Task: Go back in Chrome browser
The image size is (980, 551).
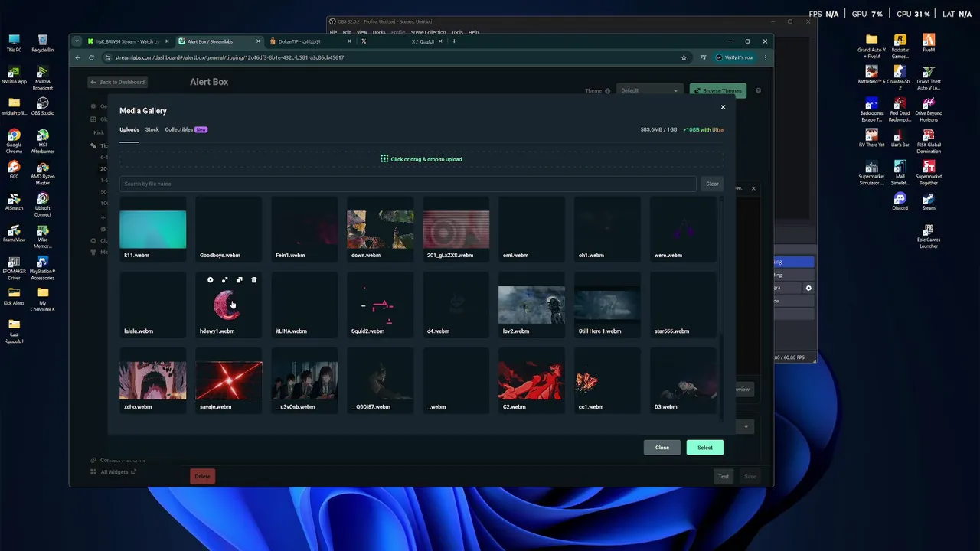Action: point(77,57)
